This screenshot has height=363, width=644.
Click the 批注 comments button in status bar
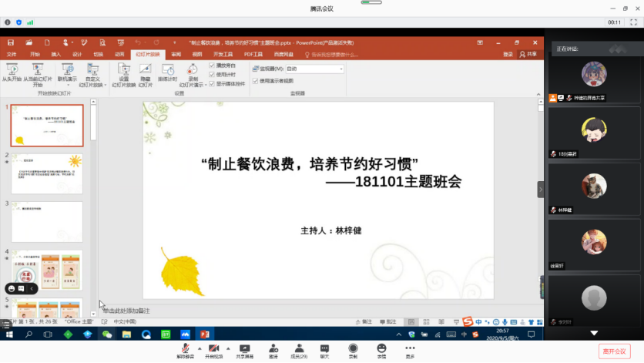click(388, 322)
